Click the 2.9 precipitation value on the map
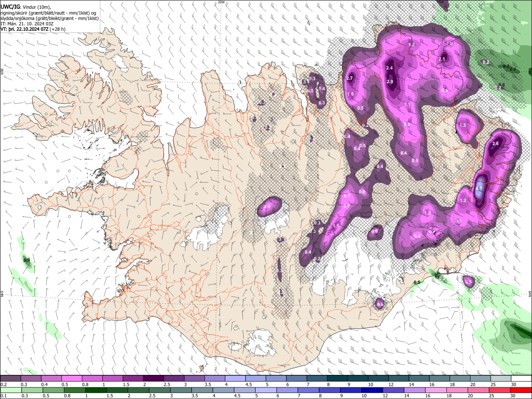The width and height of the screenshot is (532, 399). pos(390,81)
